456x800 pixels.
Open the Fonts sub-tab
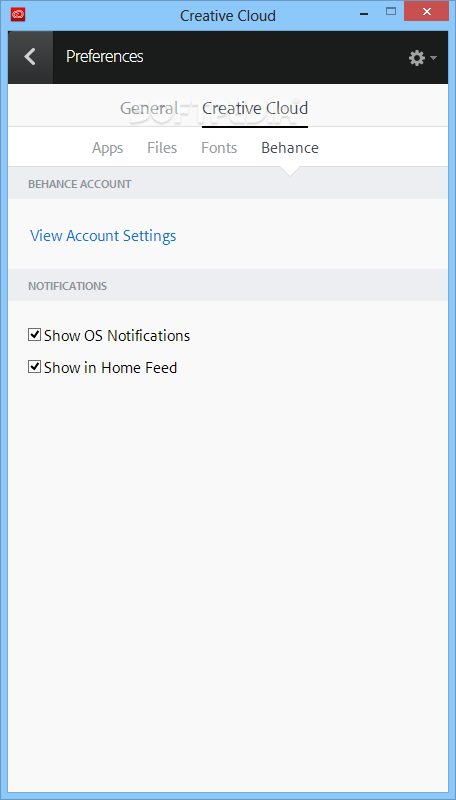click(219, 148)
